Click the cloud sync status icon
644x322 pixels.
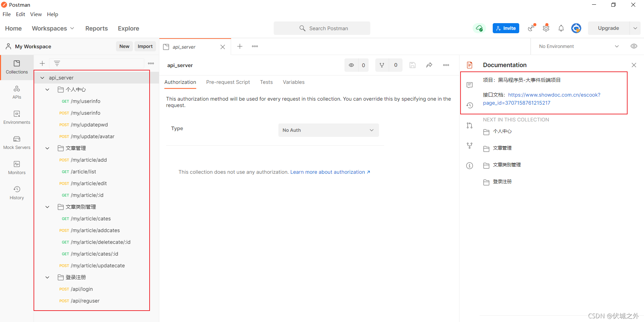(x=479, y=28)
